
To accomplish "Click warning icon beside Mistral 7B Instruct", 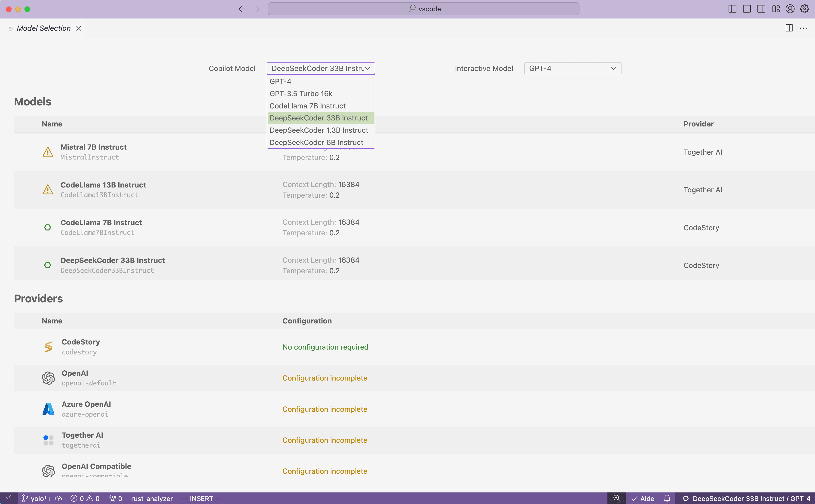I will pyautogui.click(x=48, y=152).
